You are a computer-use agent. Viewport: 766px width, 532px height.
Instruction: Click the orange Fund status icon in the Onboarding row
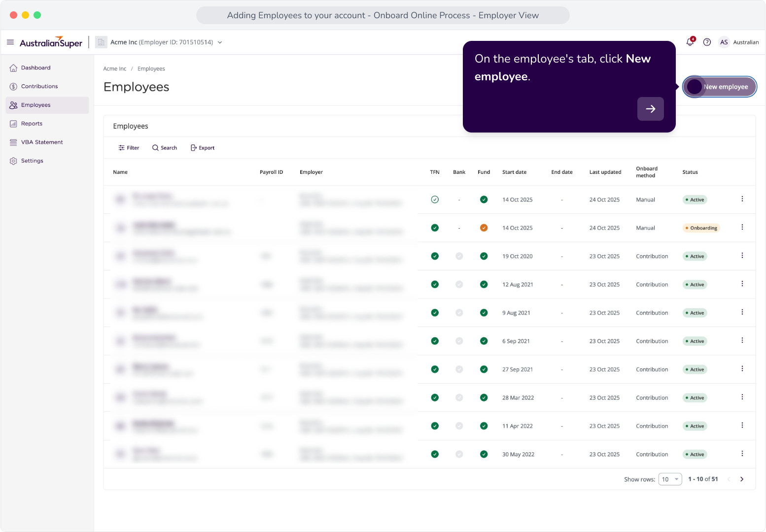click(x=484, y=228)
